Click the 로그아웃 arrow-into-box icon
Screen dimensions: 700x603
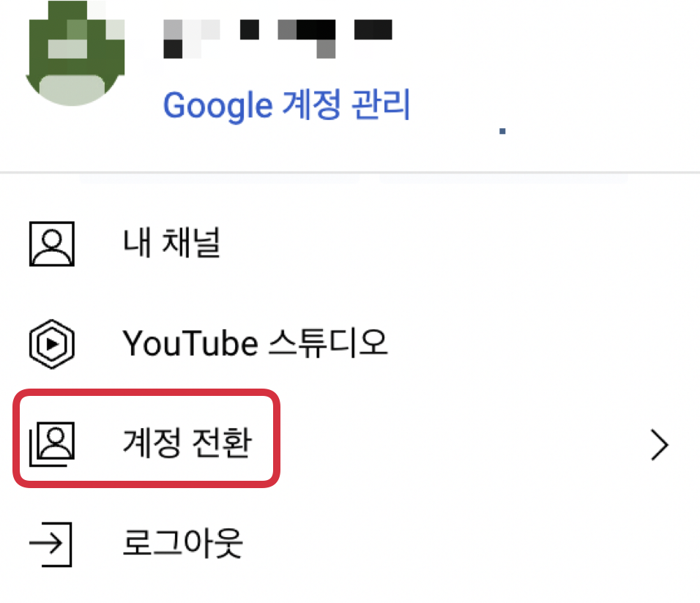click(51, 544)
